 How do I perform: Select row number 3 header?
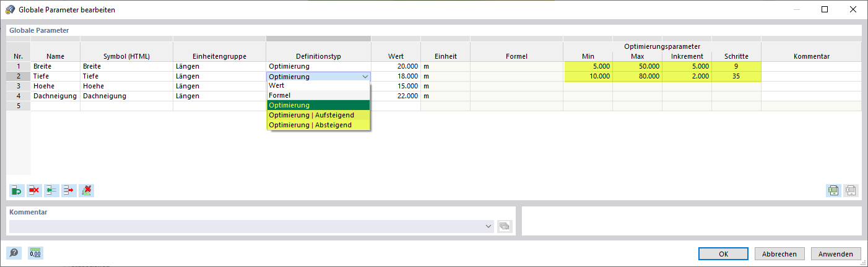click(x=19, y=86)
